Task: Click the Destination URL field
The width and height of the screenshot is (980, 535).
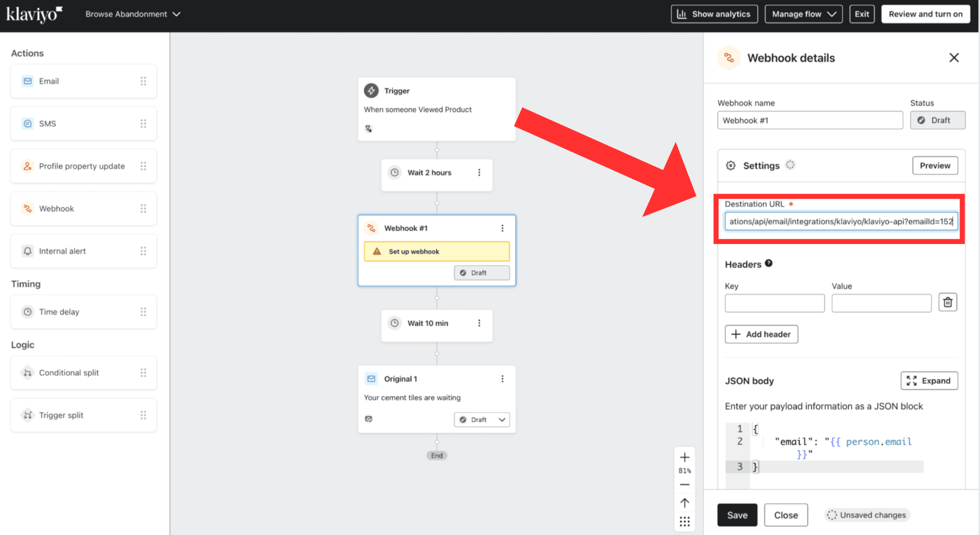Action: (841, 221)
